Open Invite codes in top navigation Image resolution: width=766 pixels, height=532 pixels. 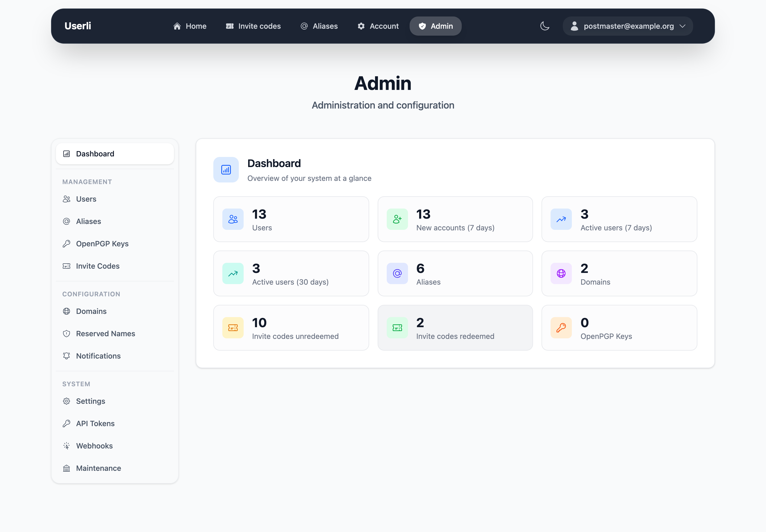click(253, 26)
